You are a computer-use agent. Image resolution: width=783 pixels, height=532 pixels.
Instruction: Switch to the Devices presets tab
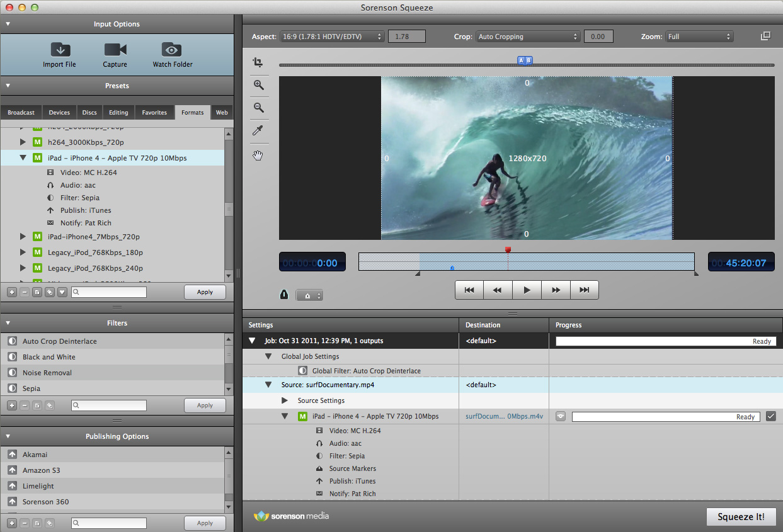click(59, 113)
